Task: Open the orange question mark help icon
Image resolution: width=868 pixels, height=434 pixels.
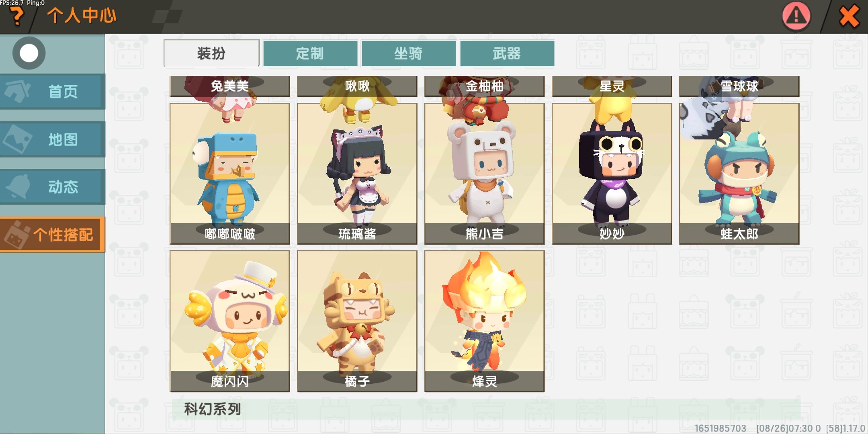Action: click(x=17, y=16)
